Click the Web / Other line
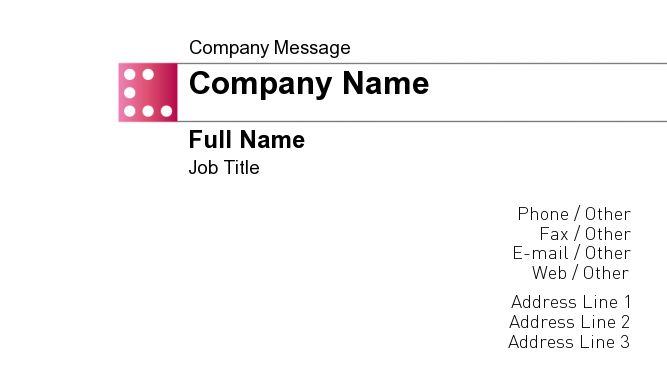The image size is (667, 381). click(580, 273)
